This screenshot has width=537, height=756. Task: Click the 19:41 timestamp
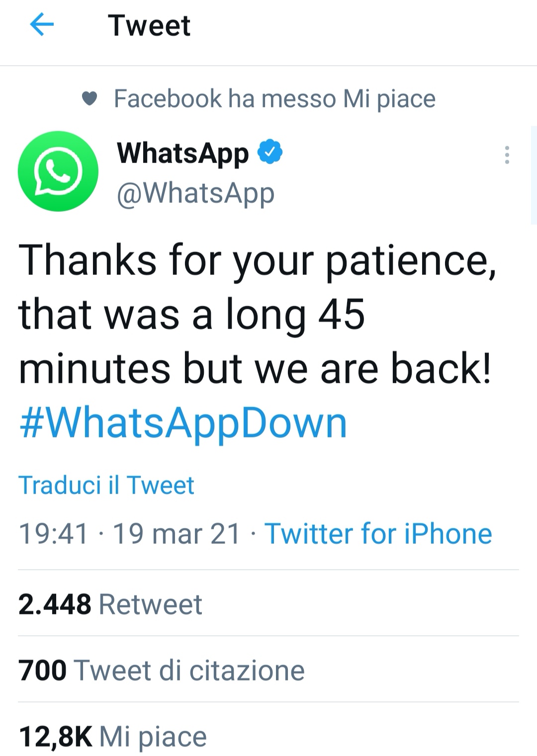(x=53, y=534)
